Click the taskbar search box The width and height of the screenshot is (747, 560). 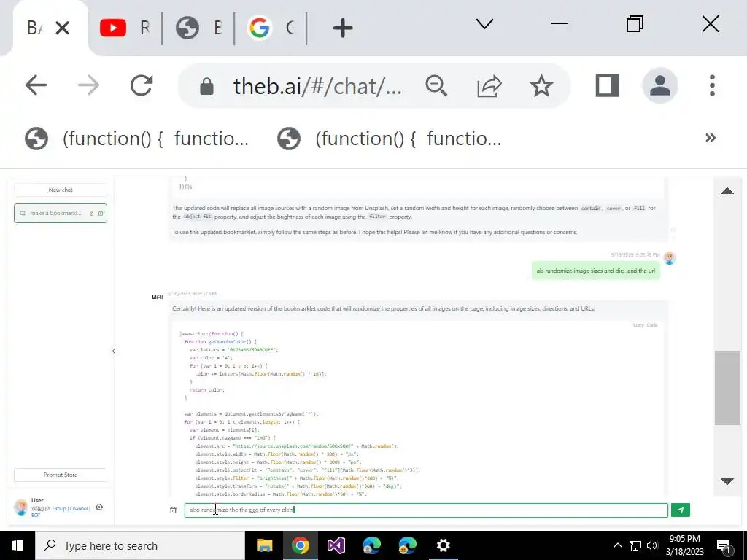click(140, 545)
